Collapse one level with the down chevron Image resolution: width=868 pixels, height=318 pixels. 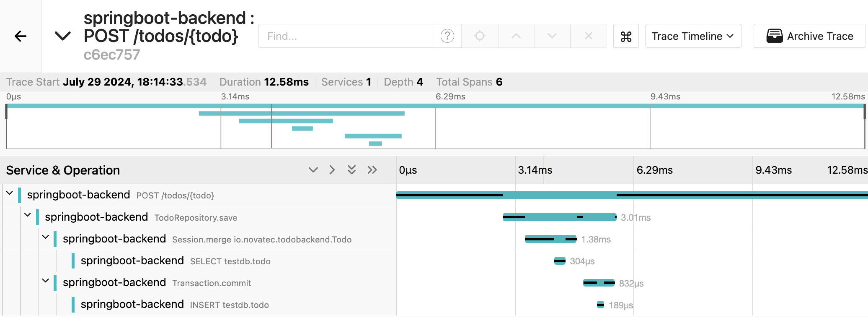click(x=313, y=170)
